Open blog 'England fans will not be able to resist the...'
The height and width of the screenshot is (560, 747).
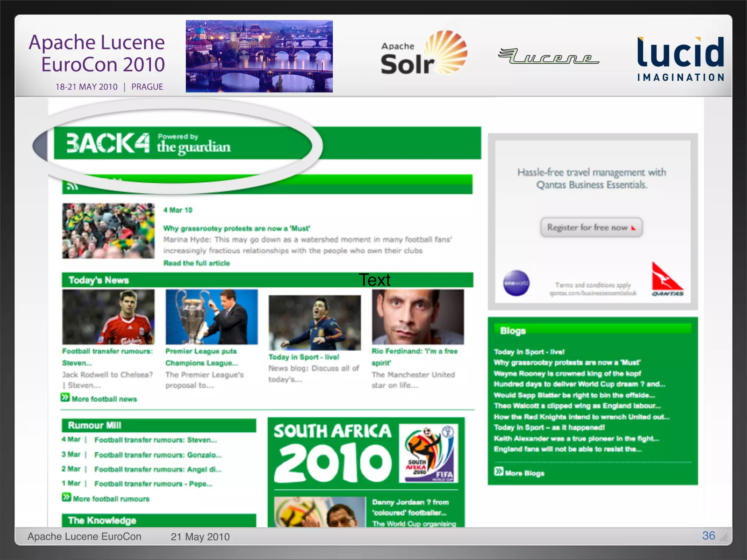568,449
